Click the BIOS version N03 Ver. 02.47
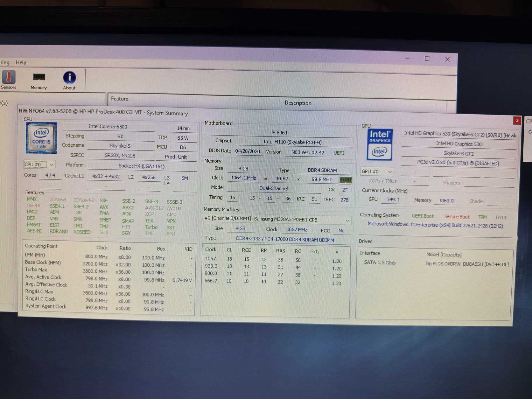 pos(308,152)
